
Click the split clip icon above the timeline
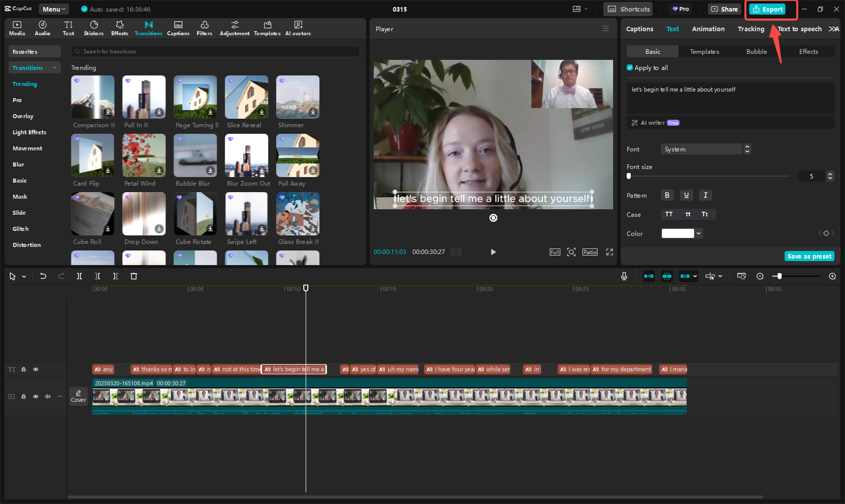click(79, 276)
